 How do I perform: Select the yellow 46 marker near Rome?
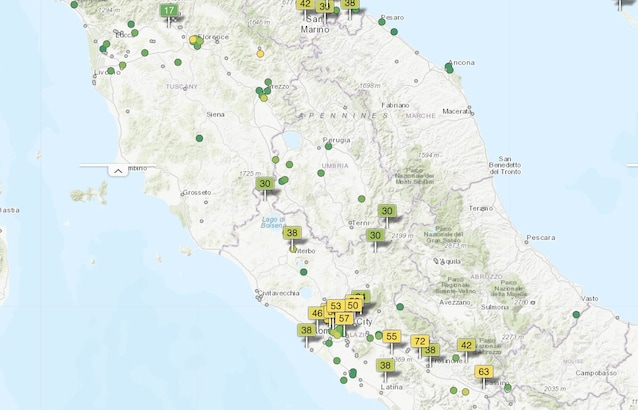tap(317, 313)
